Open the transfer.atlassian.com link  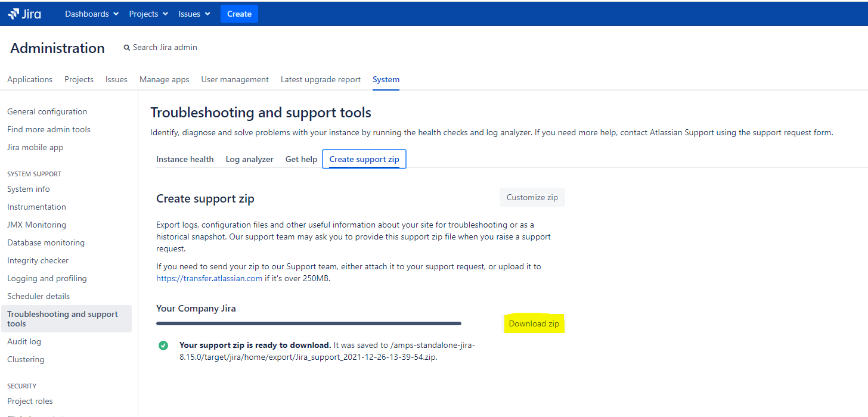click(x=209, y=278)
